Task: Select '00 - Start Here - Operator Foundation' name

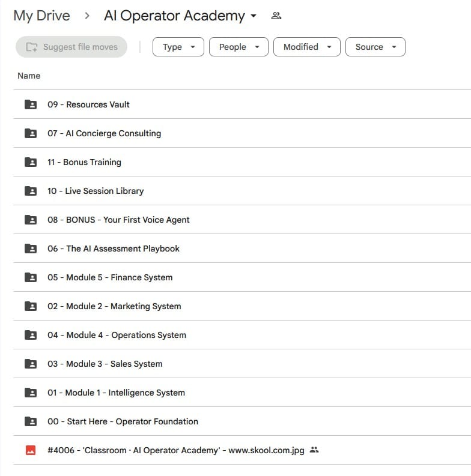Action: pyautogui.click(x=123, y=421)
